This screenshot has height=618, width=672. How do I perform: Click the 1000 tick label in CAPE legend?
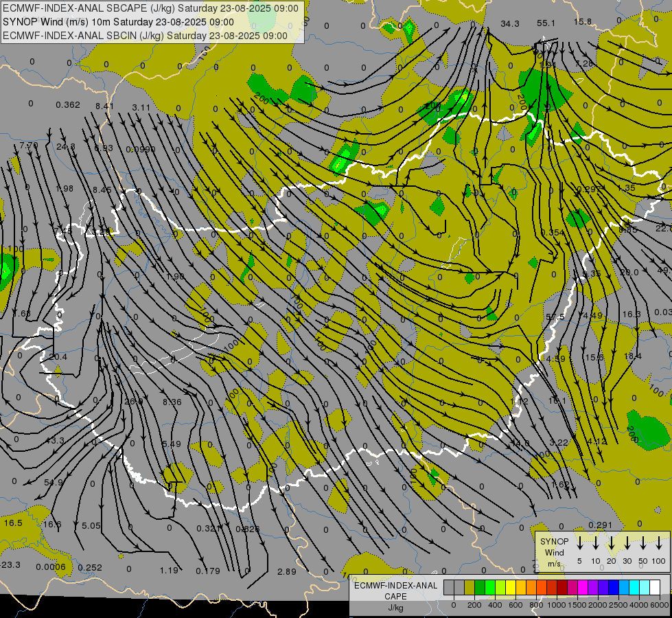point(557,605)
